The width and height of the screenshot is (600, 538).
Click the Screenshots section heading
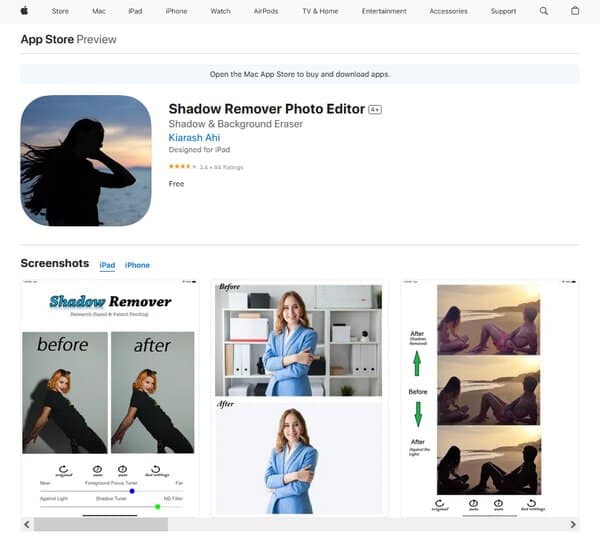(55, 263)
